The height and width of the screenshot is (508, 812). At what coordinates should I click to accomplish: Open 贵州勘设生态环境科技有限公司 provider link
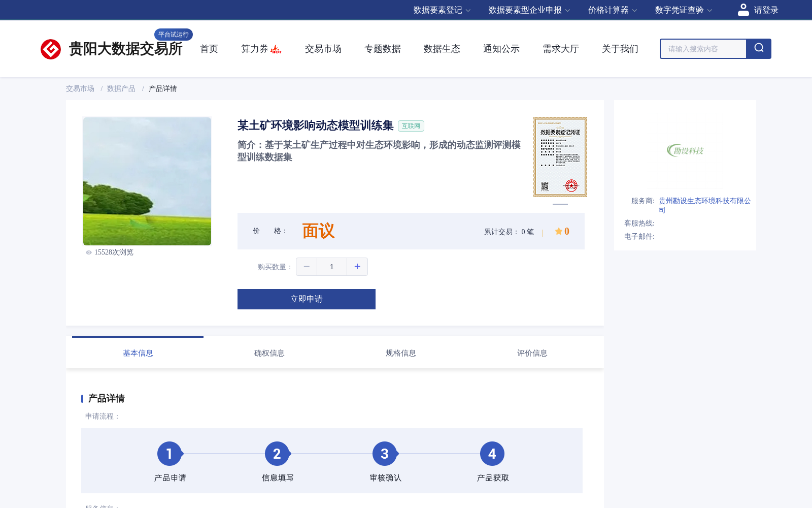pos(705,205)
